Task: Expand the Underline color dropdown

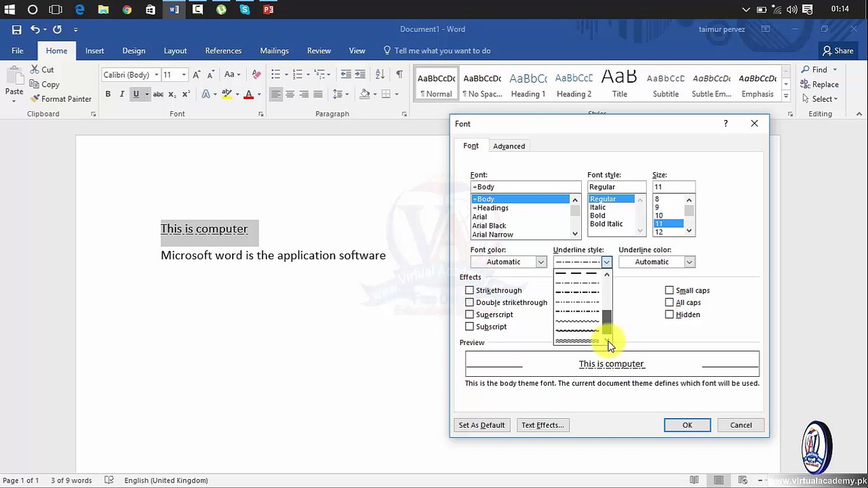Action: pyautogui.click(x=656, y=262)
